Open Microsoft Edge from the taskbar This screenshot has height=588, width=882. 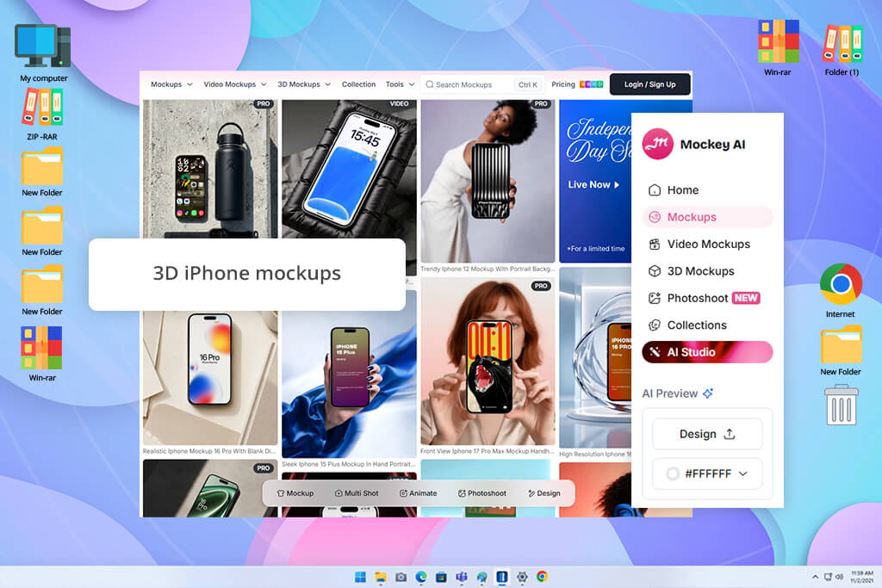click(421, 577)
